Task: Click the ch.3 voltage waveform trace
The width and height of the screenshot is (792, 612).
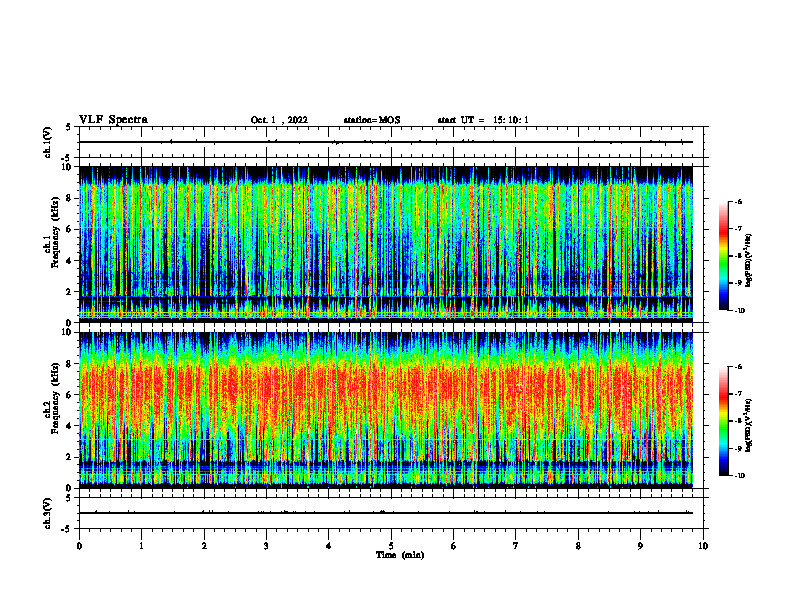Action: tap(386, 513)
